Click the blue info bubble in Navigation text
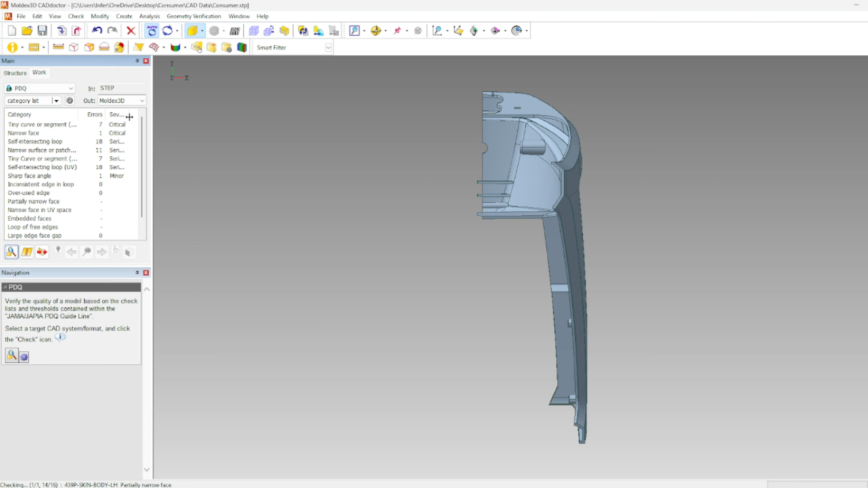868x488 pixels. (60, 337)
